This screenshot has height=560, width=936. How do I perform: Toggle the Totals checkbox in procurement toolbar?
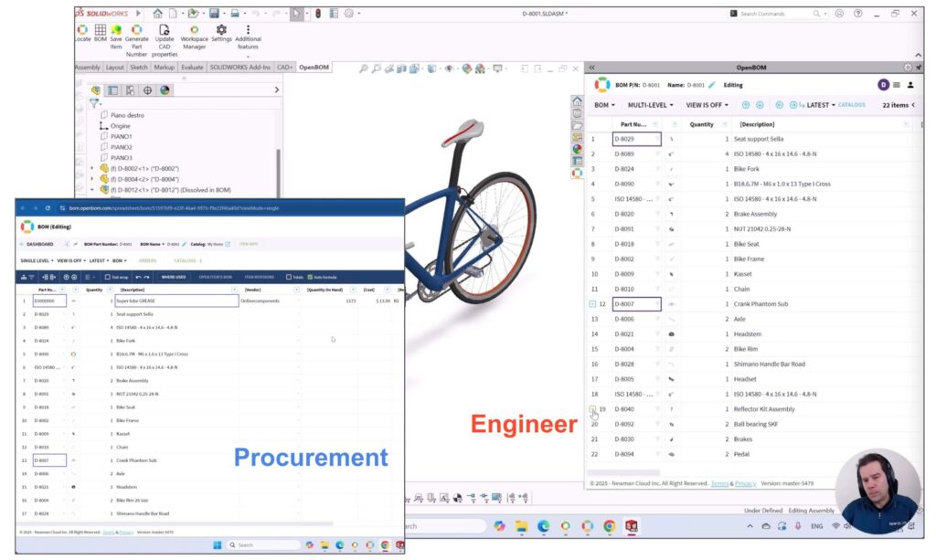pyautogui.click(x=289, y=277)
